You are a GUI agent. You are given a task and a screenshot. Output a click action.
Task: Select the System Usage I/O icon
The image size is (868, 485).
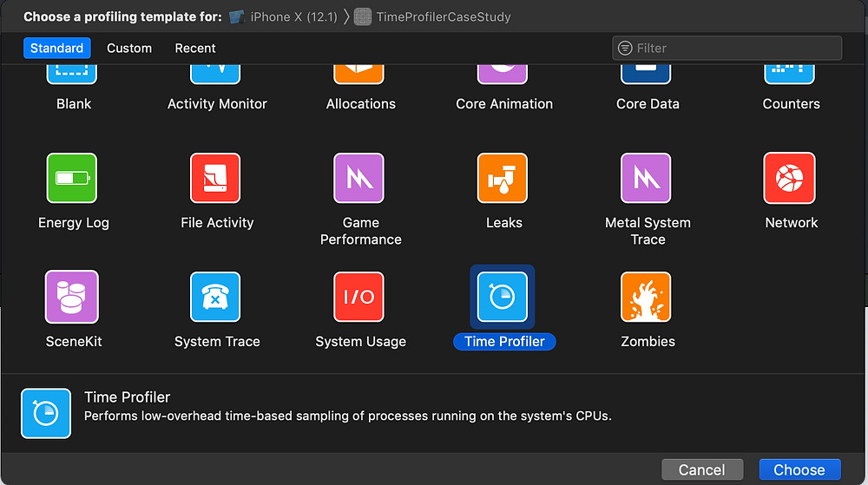point(358,297)
